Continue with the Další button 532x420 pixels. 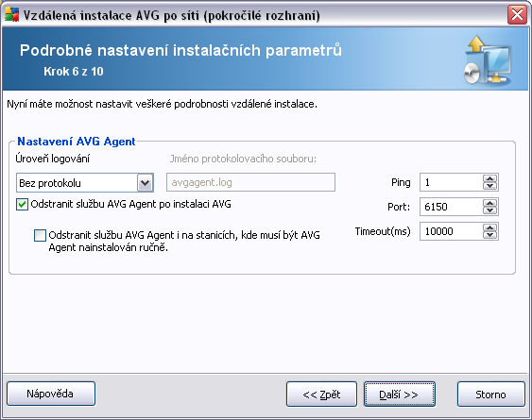click(x=400, y=395)
